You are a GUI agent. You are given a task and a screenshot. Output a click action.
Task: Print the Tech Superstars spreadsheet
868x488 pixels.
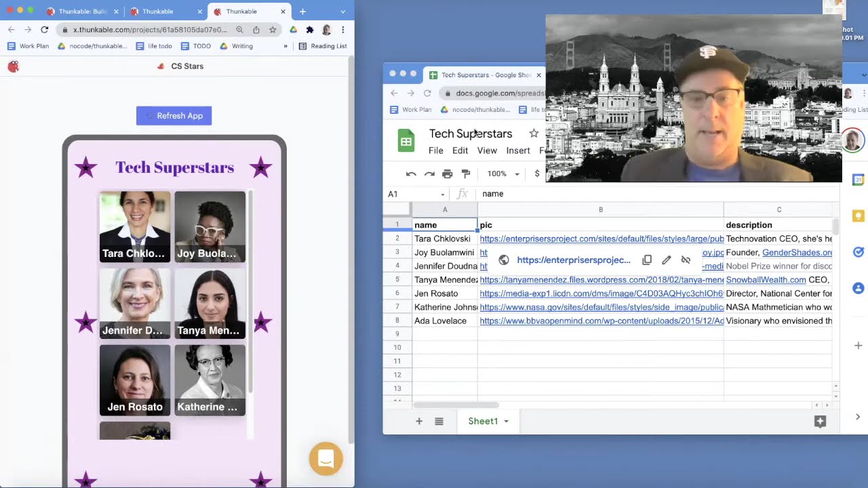point(448,174)
